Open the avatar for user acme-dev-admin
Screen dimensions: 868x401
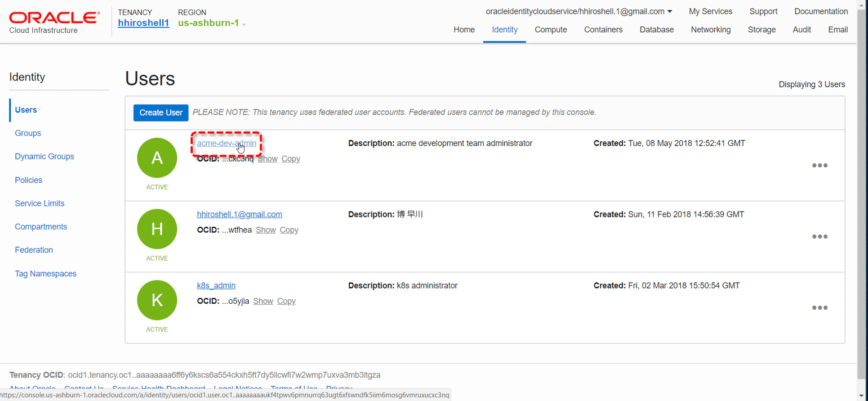click(x=157, y=158)
